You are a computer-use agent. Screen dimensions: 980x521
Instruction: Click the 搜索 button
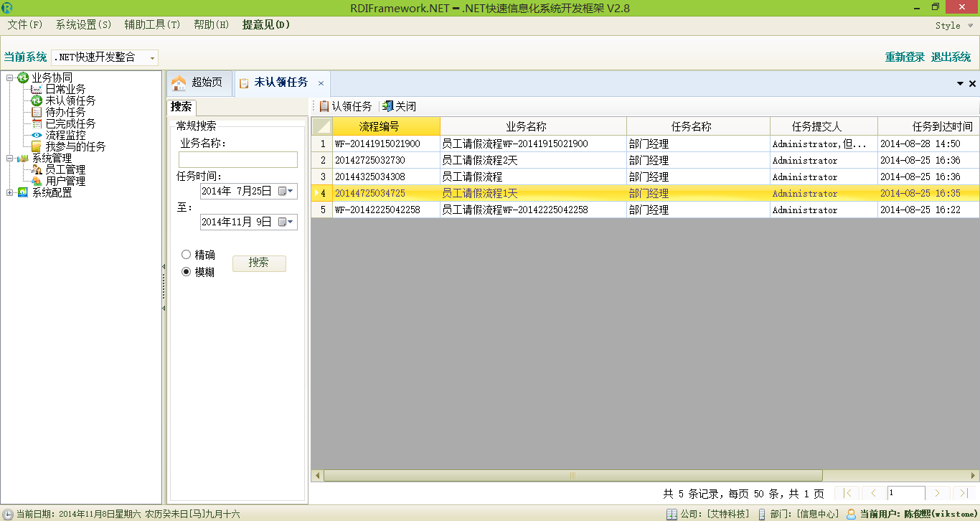tap(258, 263)
